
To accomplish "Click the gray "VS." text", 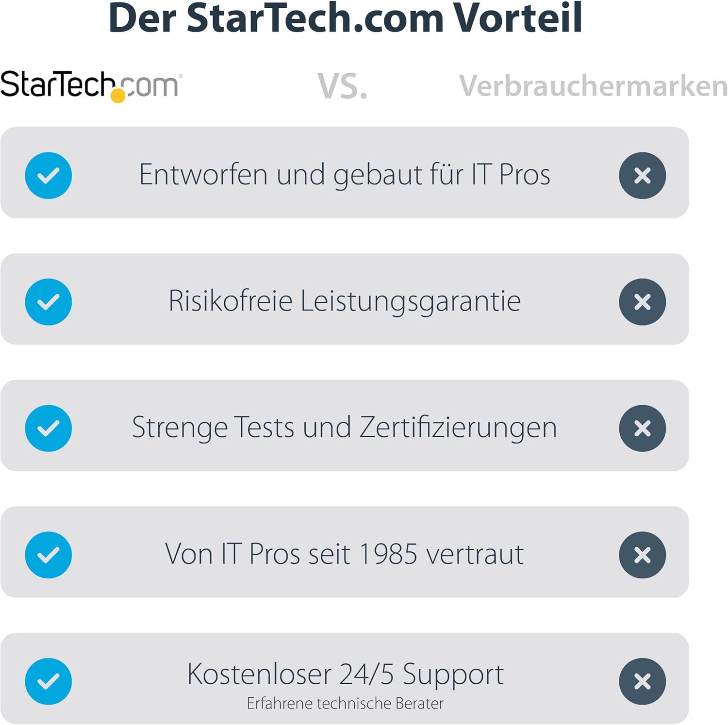I will (342, 86).
